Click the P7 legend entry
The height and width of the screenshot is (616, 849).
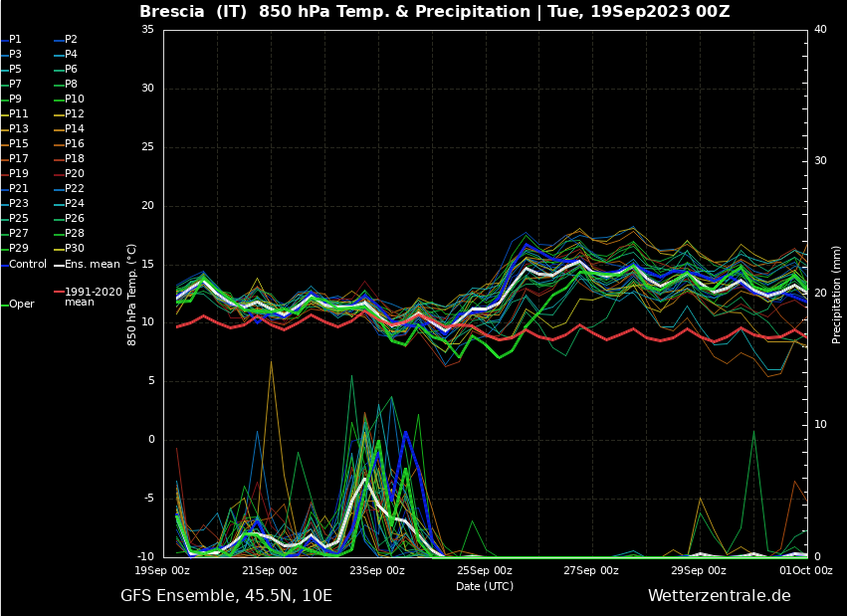tap(11, 84)
